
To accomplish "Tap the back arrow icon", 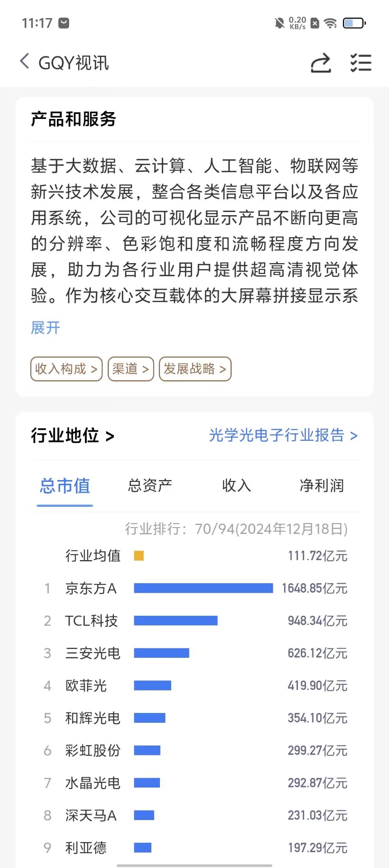I will 25,61.
